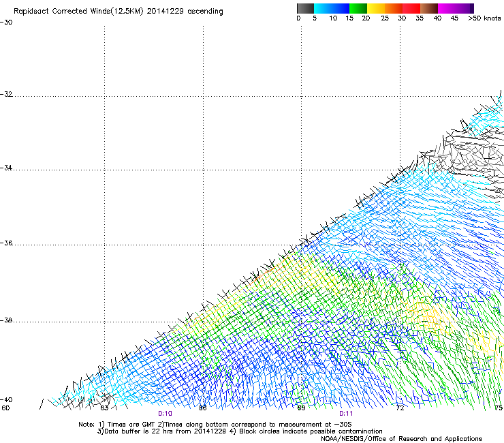The width and height of the screenshot is (504, 443).
Task: Click the orange 25-30 knots color segment
Action: click(394, 8)
